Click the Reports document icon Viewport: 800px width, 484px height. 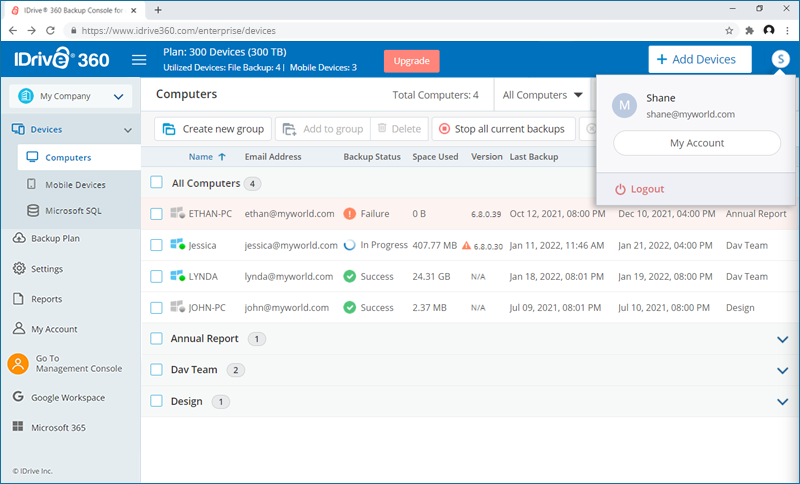click(x=18, y=298)
